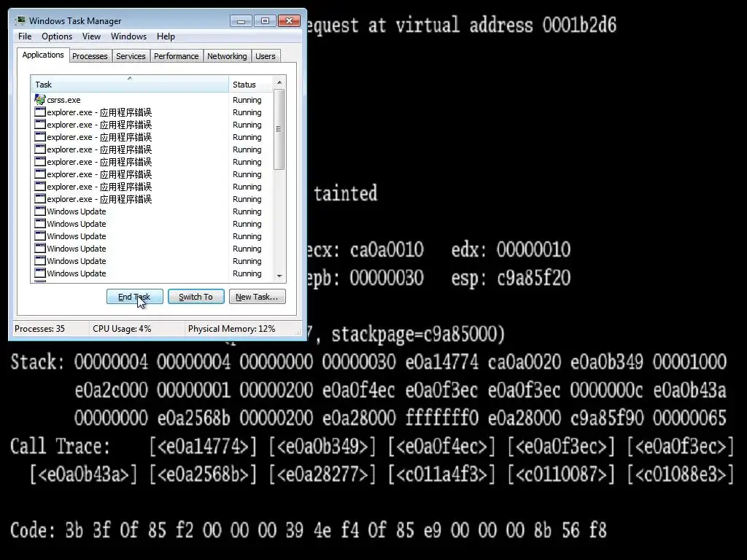Switch to the Applications tab
The width and height of the screenshot is (747, 560).
click(x=43, y=55)
